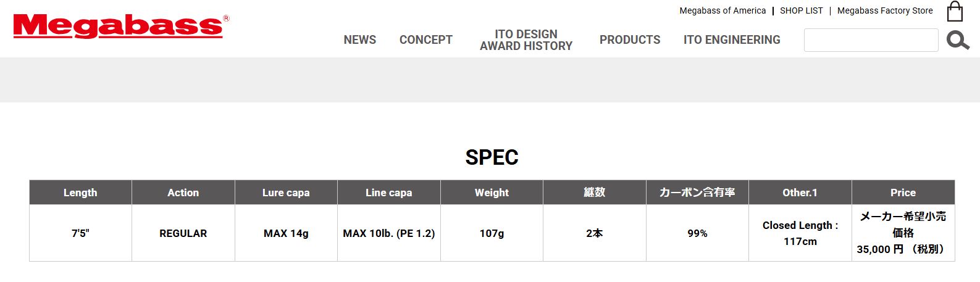
Task: Click the Action column header
Action: 183,193
